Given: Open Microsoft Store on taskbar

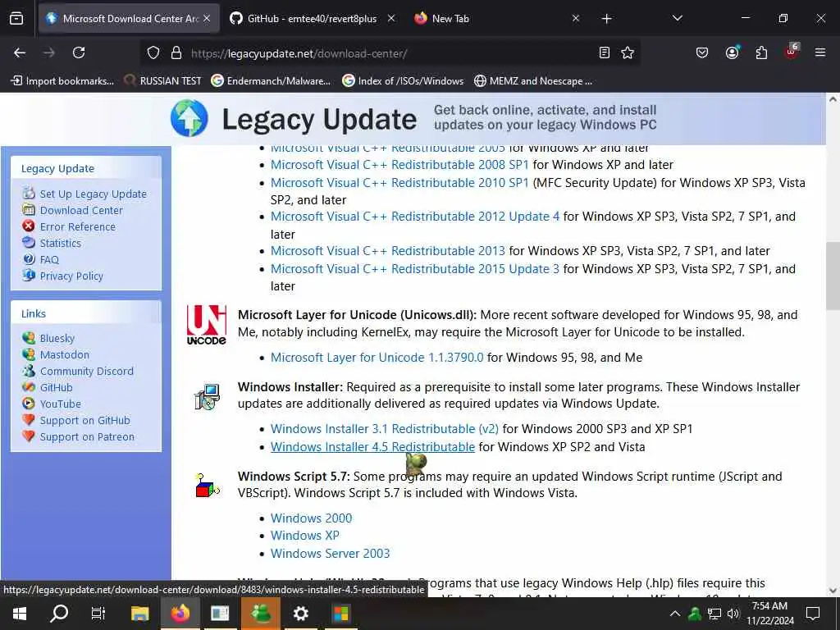Looking at the screenshot, I should (x=340, y=614).
